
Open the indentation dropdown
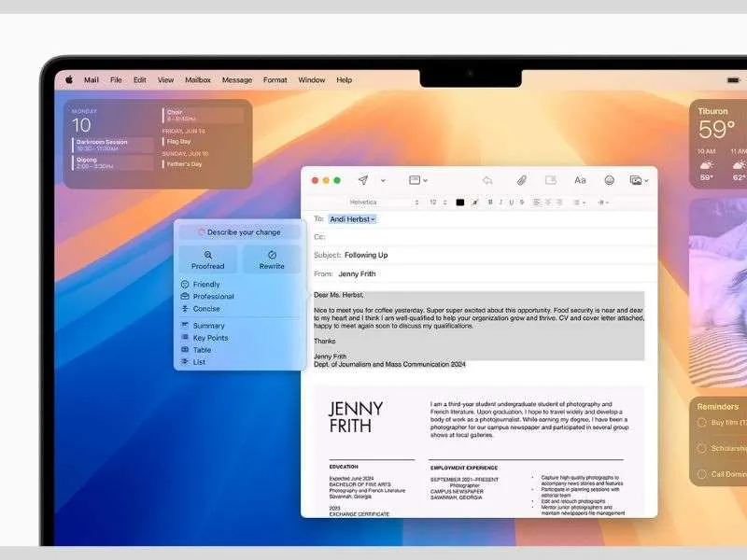coord(603,203)
